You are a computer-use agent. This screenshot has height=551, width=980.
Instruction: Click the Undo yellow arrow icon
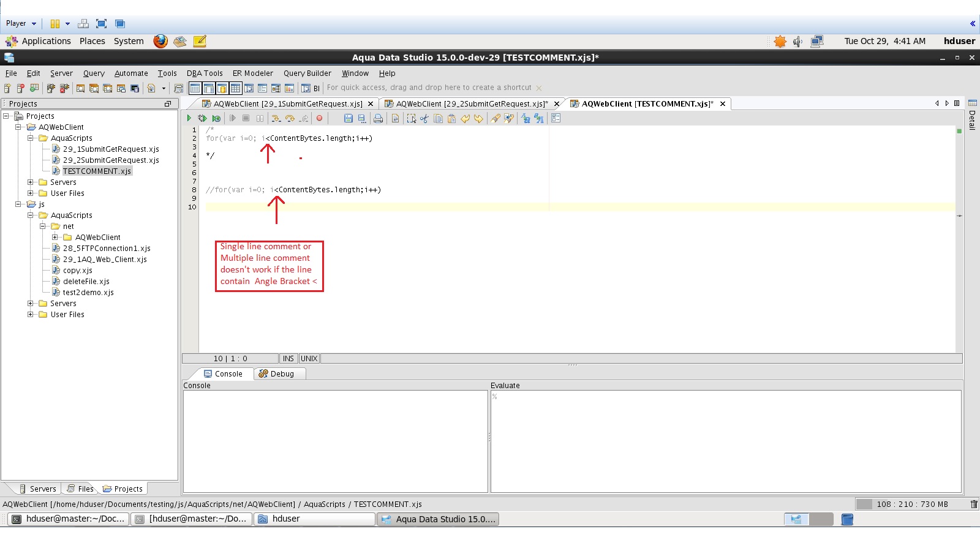click(466, 118)
